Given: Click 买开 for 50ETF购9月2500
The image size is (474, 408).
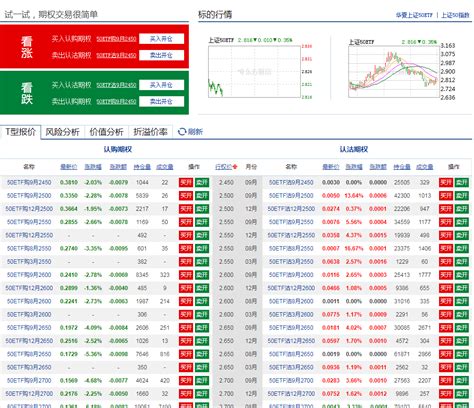Looking at the screenshot, I should (x=186, y=195).
